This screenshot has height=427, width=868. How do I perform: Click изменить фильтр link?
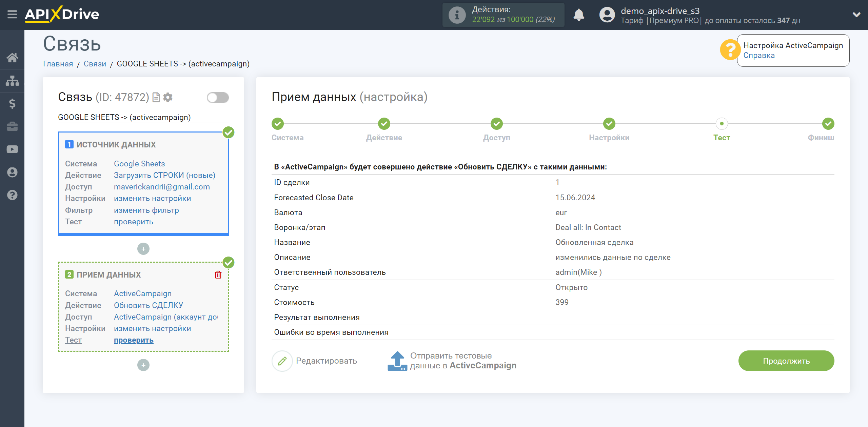pos(146,210)
